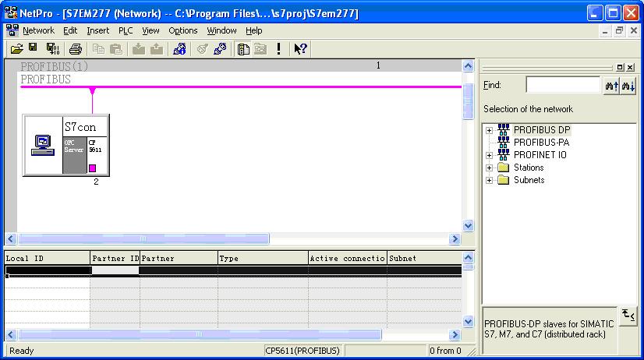Select the CP 5611 module

tap(97, 156)
